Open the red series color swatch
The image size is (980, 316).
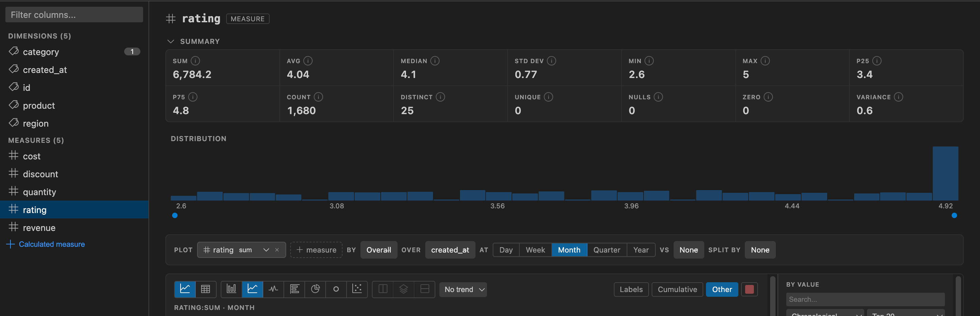click(750, 289)
